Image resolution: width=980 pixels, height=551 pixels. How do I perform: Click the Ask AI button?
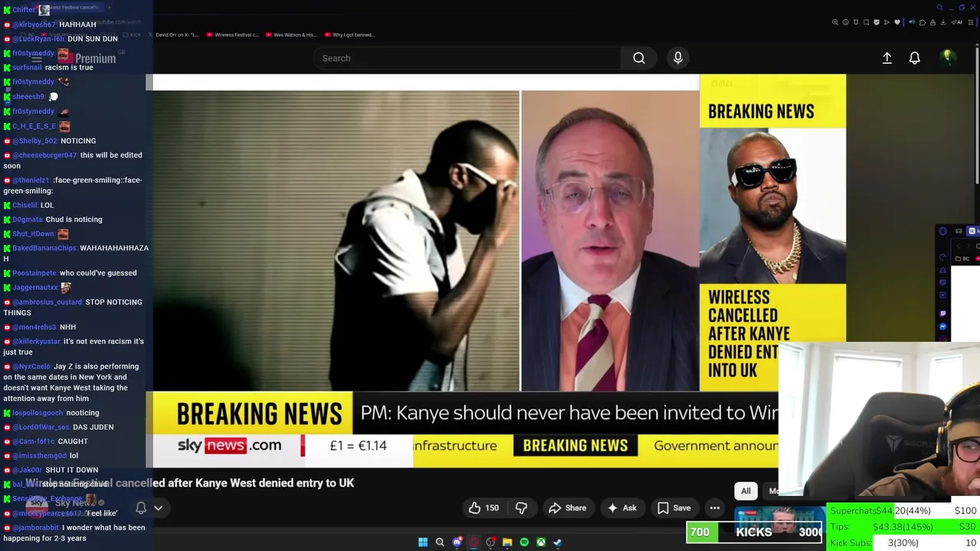click(622, 508)
